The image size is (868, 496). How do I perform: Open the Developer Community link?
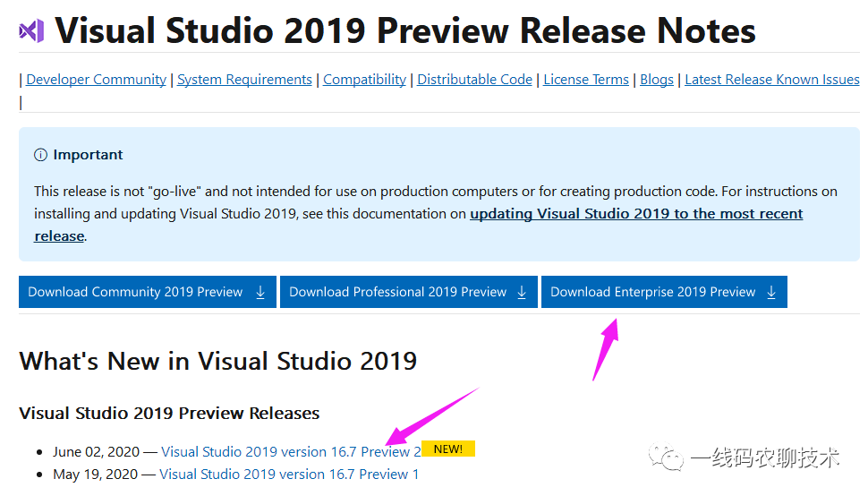(x=96, y=80)
